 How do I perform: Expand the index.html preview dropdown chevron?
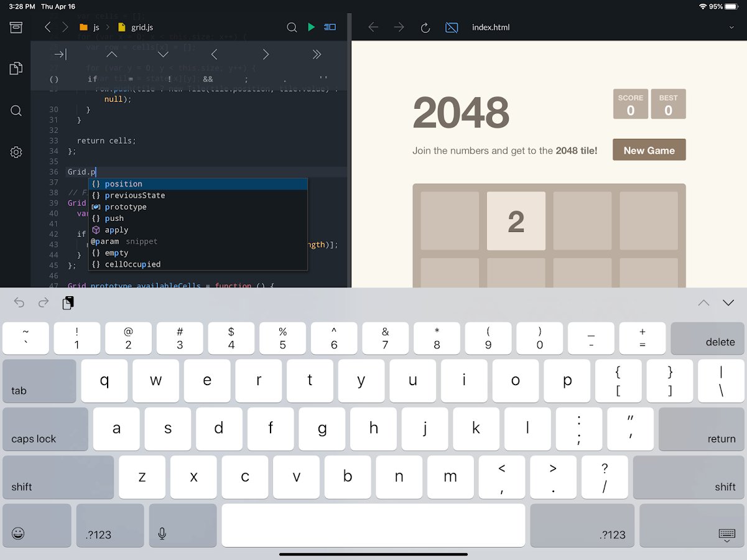pyautogui.click(x=731, y=27)
